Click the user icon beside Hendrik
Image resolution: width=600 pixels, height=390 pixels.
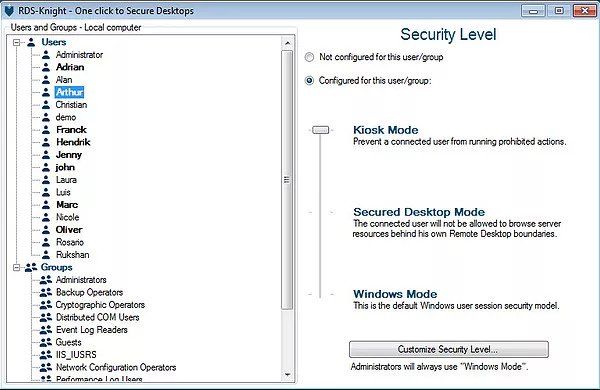pos(46,142)
